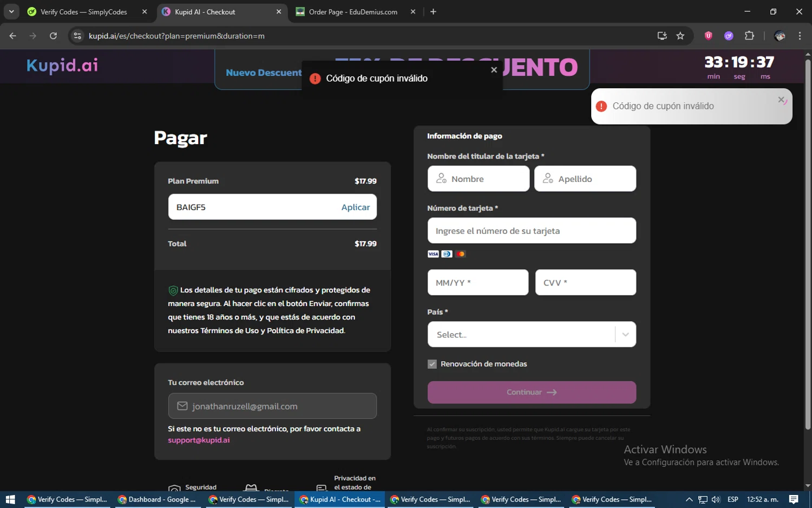Close the Kupid AI Checkout tab
The height and width of the screenshot is (508, 812).
coord(279,12)
